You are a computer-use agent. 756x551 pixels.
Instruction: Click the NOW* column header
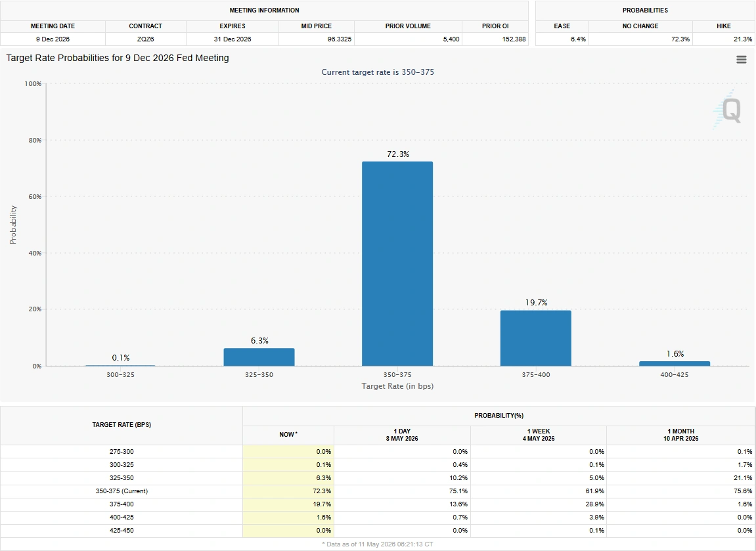[288, 435]
